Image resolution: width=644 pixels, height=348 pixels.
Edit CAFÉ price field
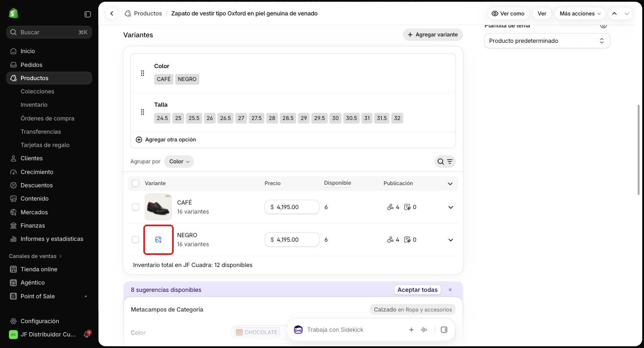point(292,207)
